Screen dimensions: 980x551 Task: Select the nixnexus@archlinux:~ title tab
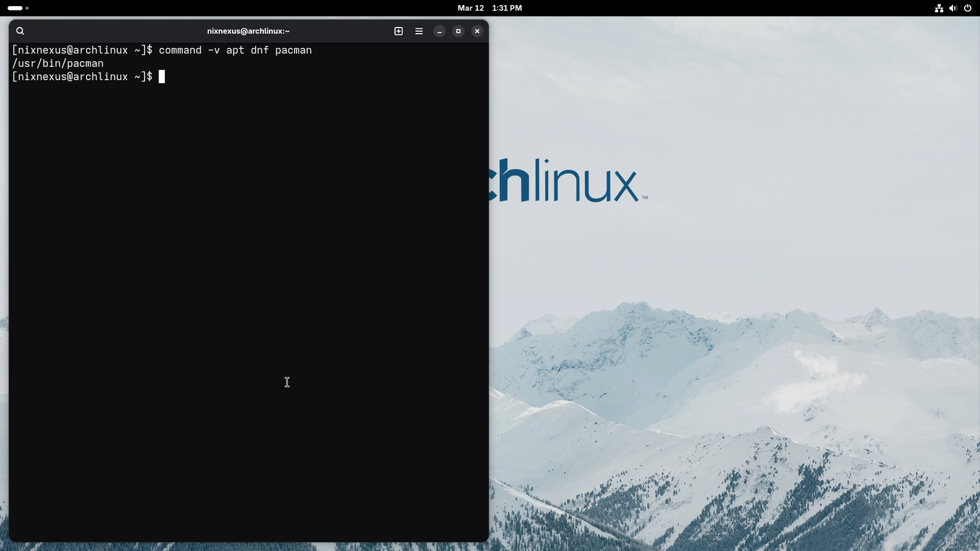pyautogui.click(x=247, y=31)
